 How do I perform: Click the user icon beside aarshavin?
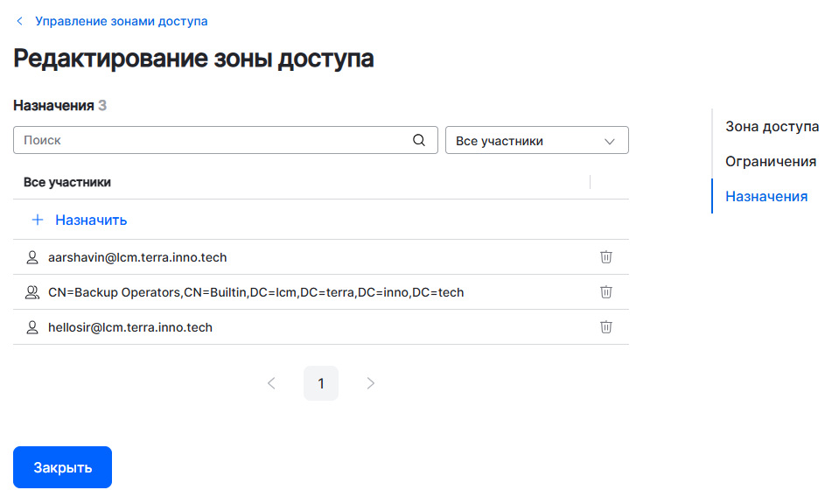(x=33, y=257)
